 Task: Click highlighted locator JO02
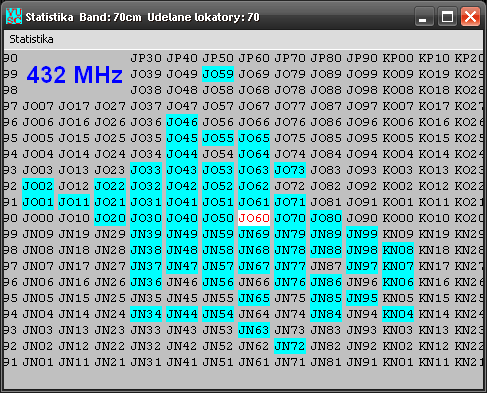(38, 186)
